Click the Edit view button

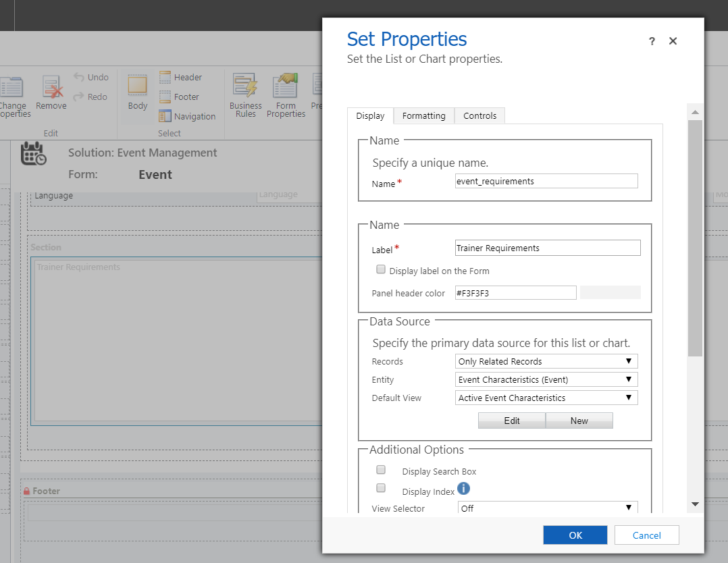point(512,421)
